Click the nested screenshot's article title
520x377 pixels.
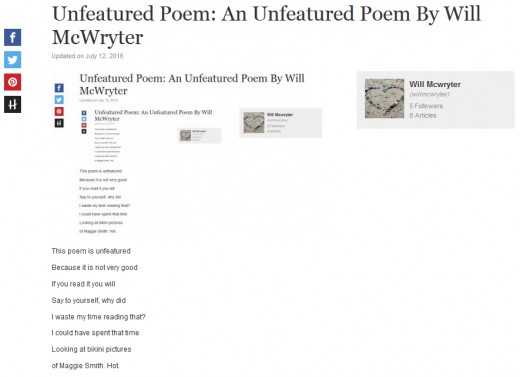192,84
